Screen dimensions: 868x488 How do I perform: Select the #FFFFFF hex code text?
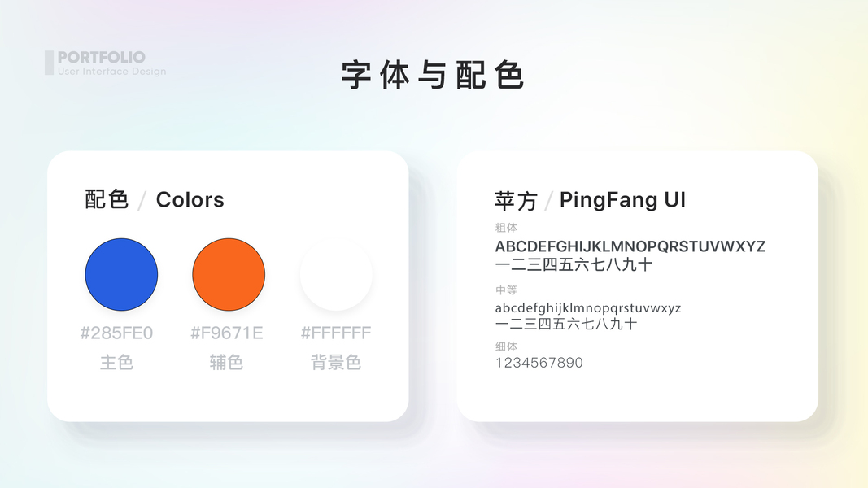click(336, 333)
